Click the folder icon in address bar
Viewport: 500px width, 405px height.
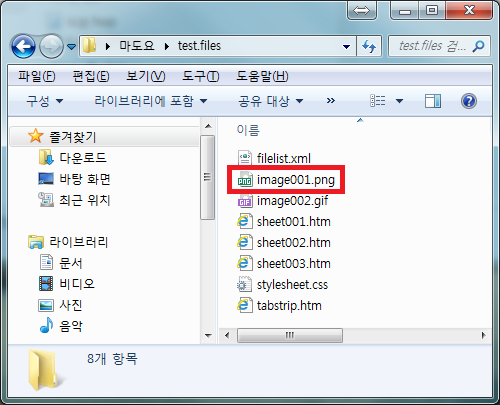tap(89, 46)
